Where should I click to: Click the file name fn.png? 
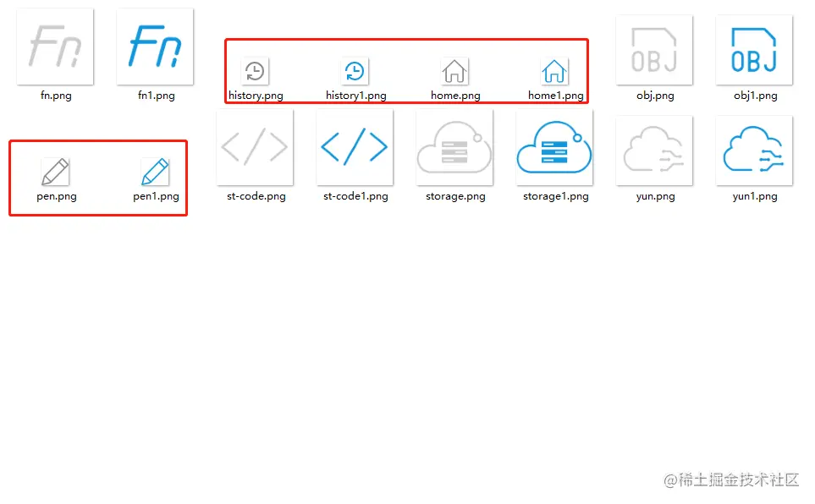pos(56,96)
